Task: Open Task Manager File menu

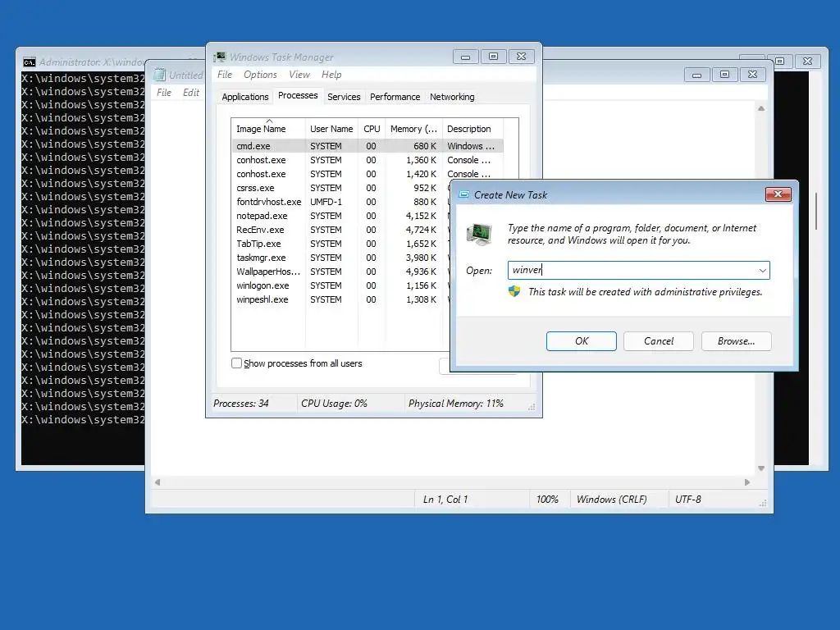Action: 225,75
